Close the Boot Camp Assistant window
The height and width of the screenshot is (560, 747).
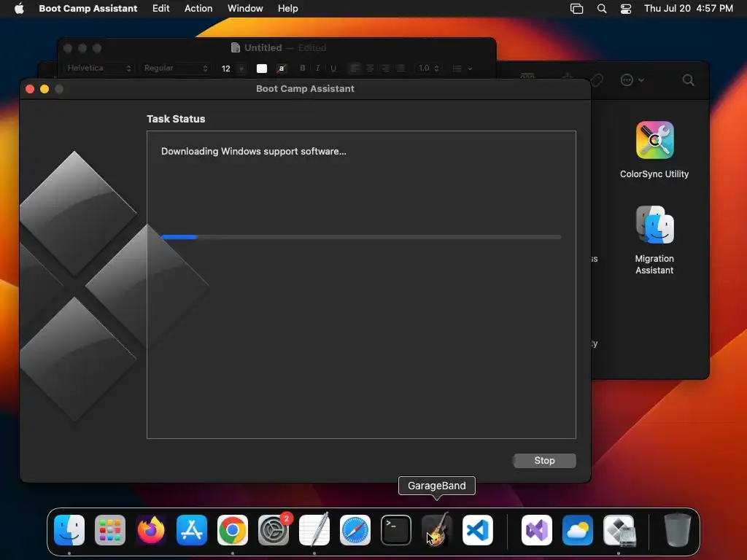click(x=30, y=89)
